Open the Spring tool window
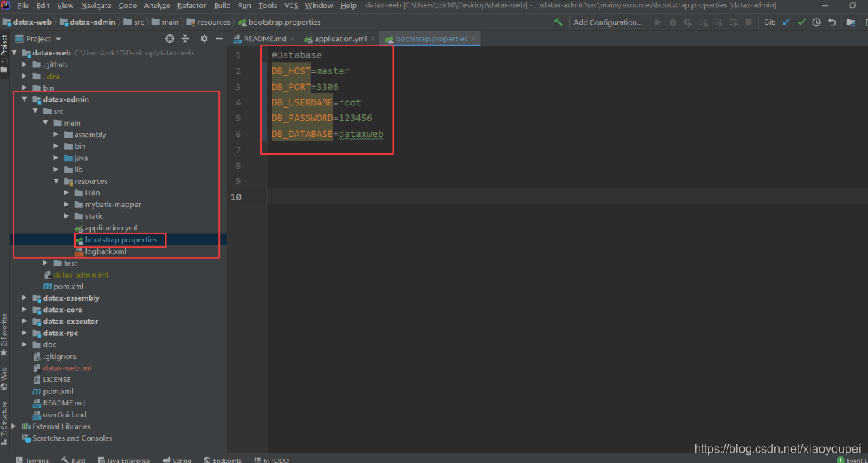This screenshot has height=463, width=868. (x=177, y=460)
